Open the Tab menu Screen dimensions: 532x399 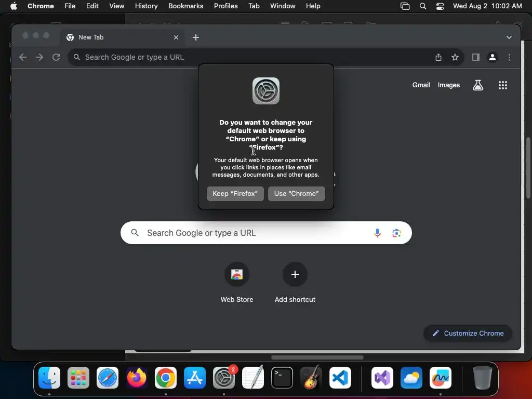254,6
